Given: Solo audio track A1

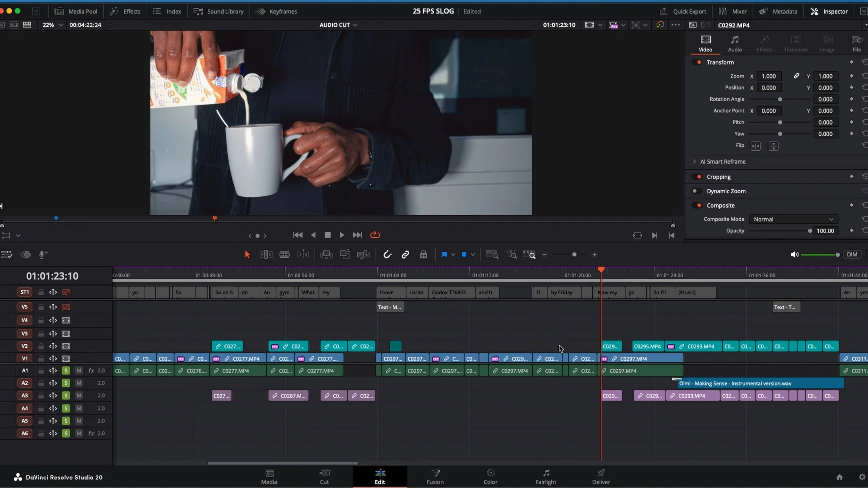Looking at the screenshot, I should (65, 370).
